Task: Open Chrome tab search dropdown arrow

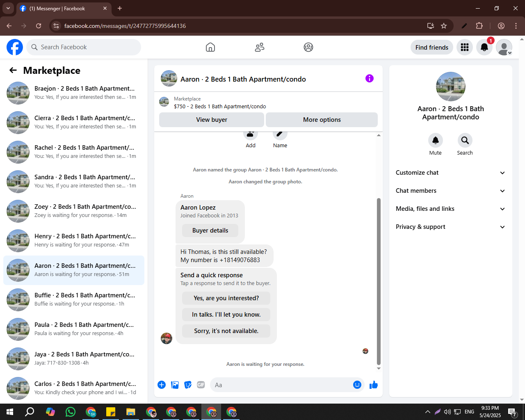Action: (8, 8)
